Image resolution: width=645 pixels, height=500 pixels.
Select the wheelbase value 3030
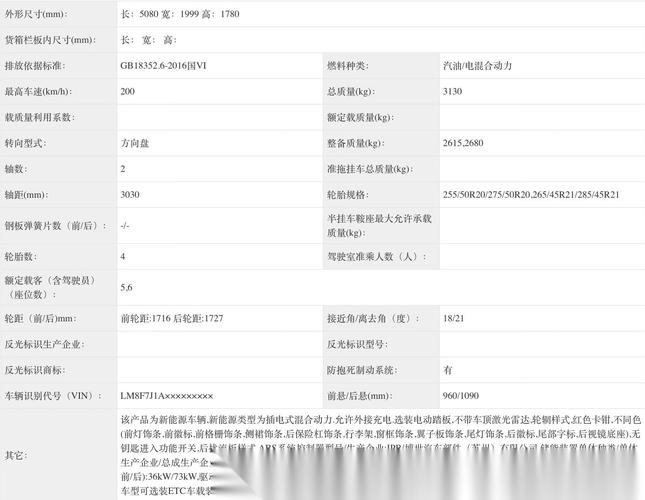tap(130, 194)
